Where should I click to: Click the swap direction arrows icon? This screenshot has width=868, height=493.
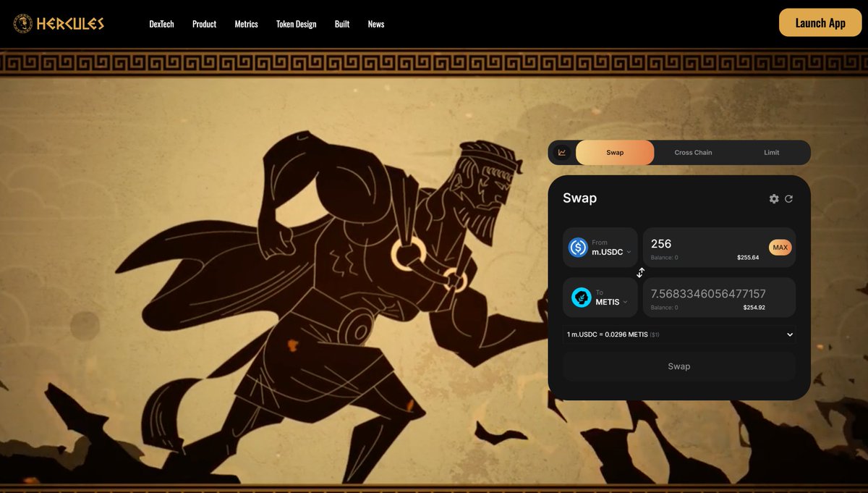coord(641,273)
